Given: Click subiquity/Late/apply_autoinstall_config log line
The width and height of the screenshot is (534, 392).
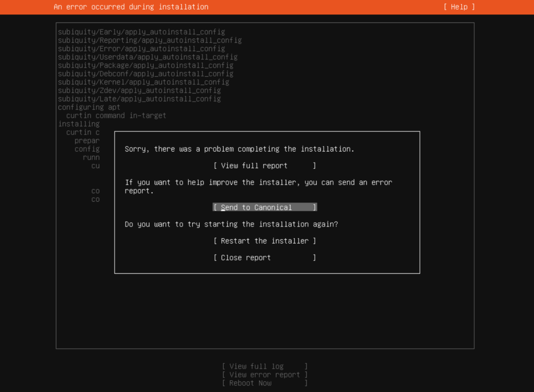Looking at the screenshot, I should pos(139,99).
